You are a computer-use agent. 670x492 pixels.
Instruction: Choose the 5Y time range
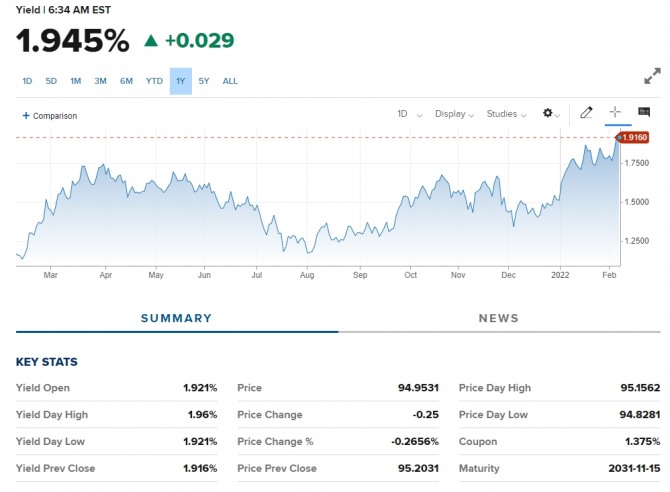point(204,81)
